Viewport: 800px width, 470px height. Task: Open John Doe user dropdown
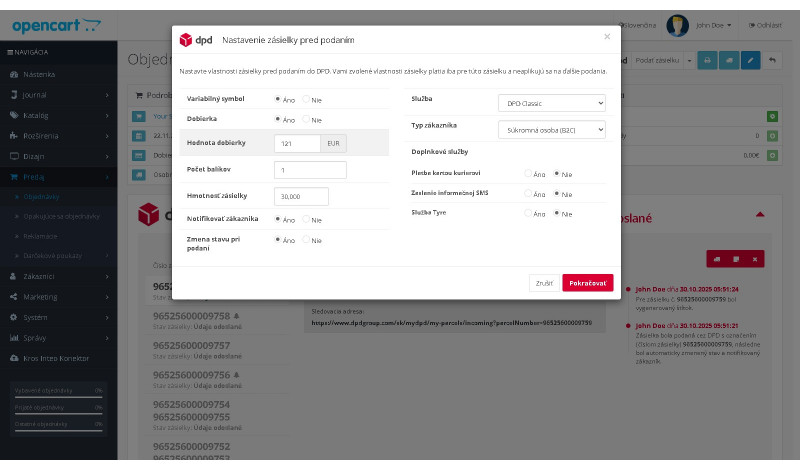tap(713, 25)
